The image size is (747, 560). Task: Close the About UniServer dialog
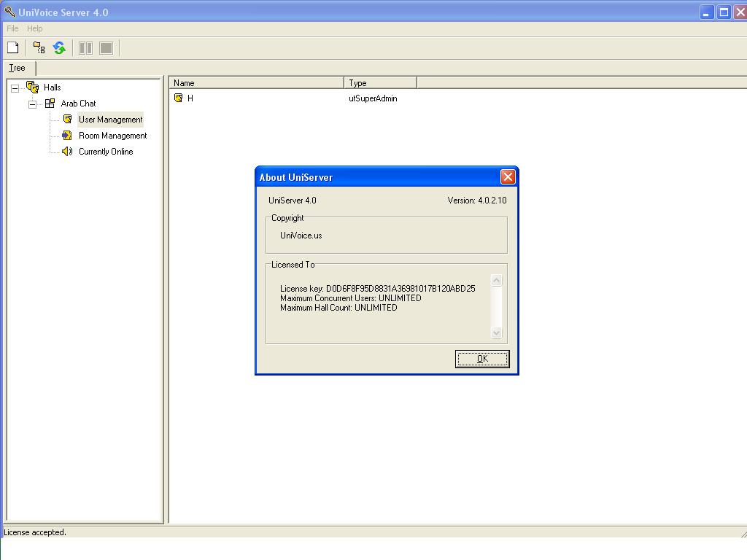(x=508, y=177)
